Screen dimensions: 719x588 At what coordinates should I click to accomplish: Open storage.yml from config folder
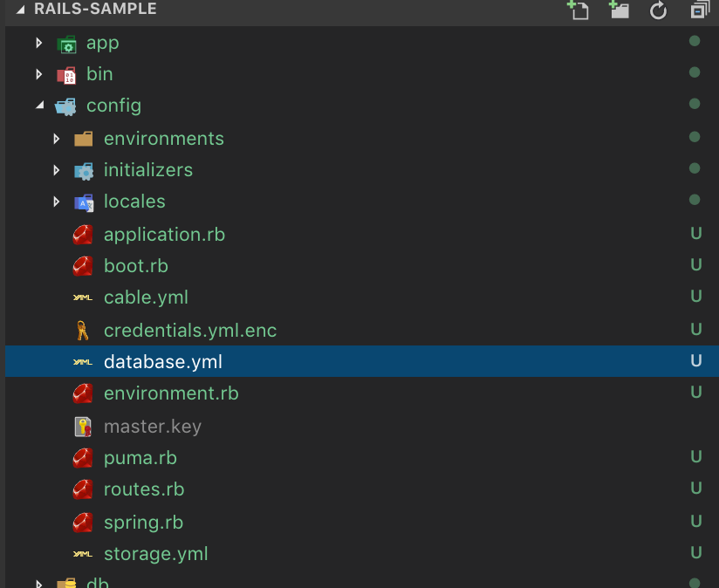coord(155,554)
